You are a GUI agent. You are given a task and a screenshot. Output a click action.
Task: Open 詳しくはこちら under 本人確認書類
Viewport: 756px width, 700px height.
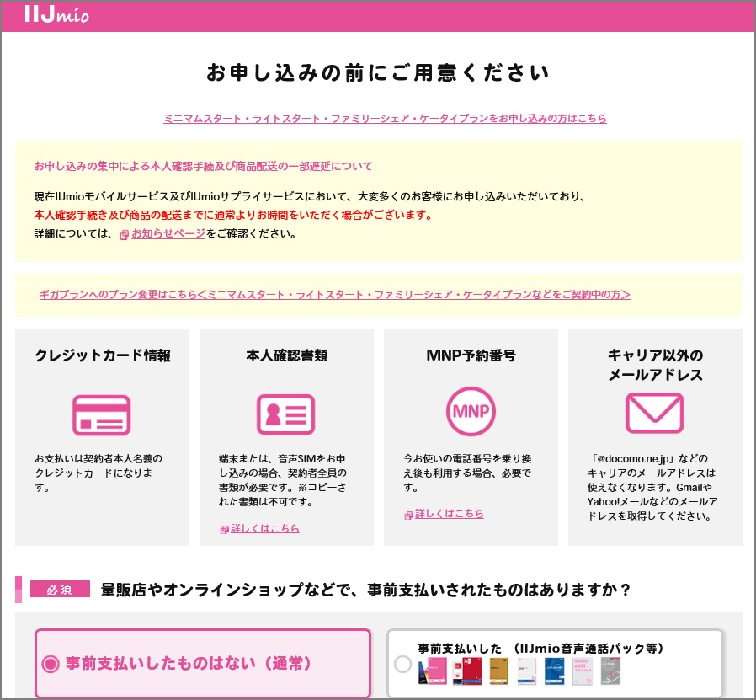[x=264, y=528]
